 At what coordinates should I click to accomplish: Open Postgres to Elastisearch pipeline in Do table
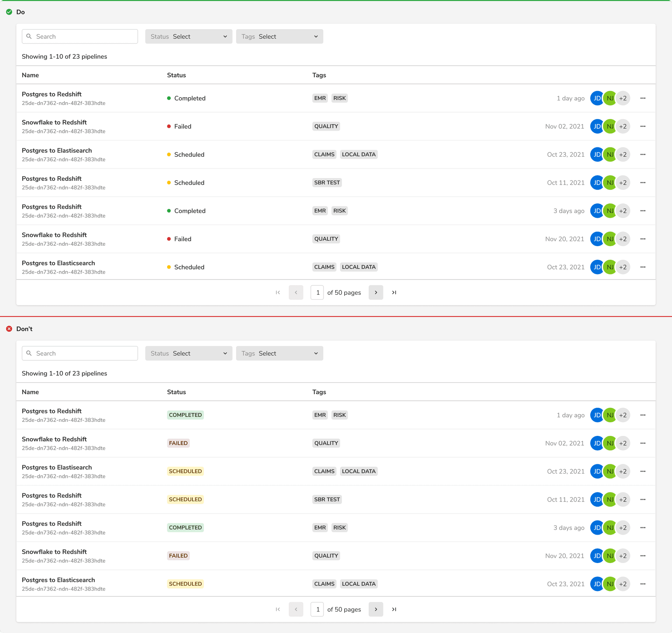click(57, 150)
